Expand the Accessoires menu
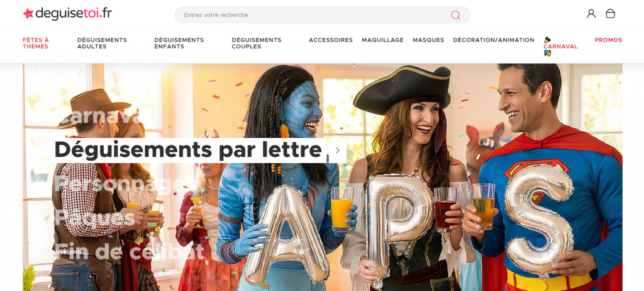 click(x=331, y=40)
